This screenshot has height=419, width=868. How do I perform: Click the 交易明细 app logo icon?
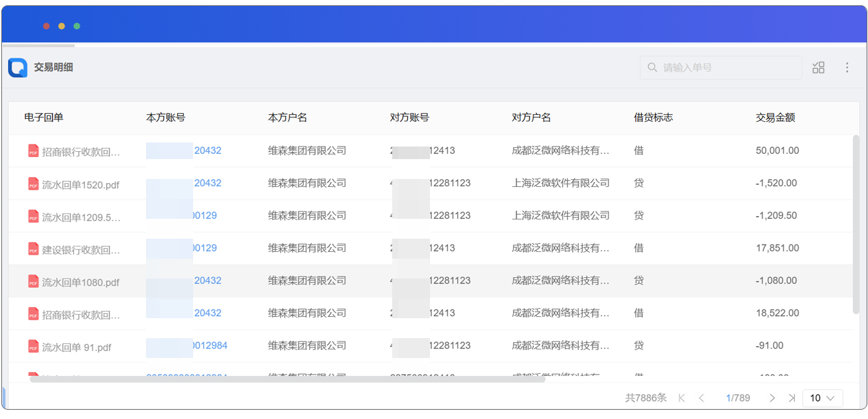point(18,68)
